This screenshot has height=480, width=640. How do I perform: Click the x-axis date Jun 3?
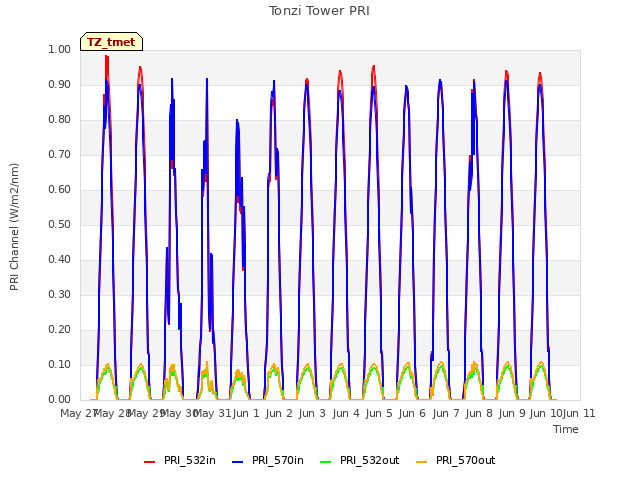(x=312, y=413)
